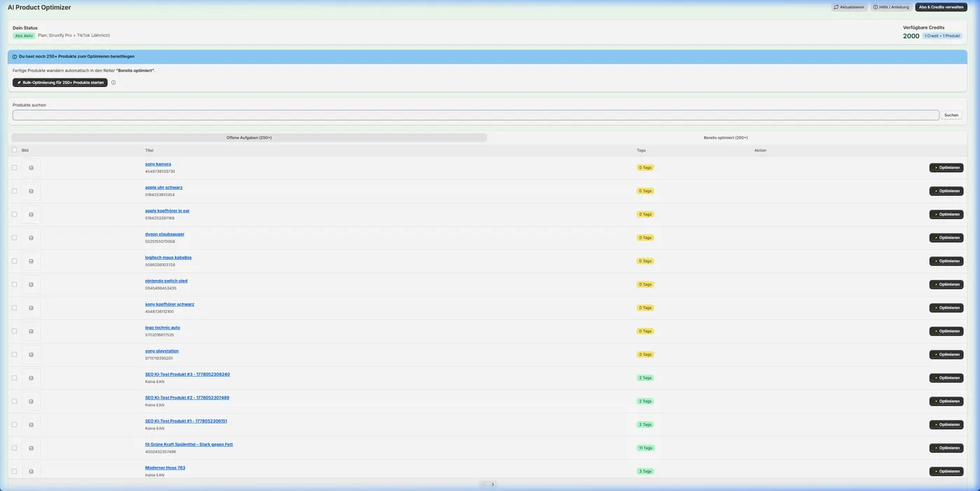The height and width of the screenshot is (491, 980).
Task: Click image placeholder for lego technic auto
Action: tap(31, 331)
